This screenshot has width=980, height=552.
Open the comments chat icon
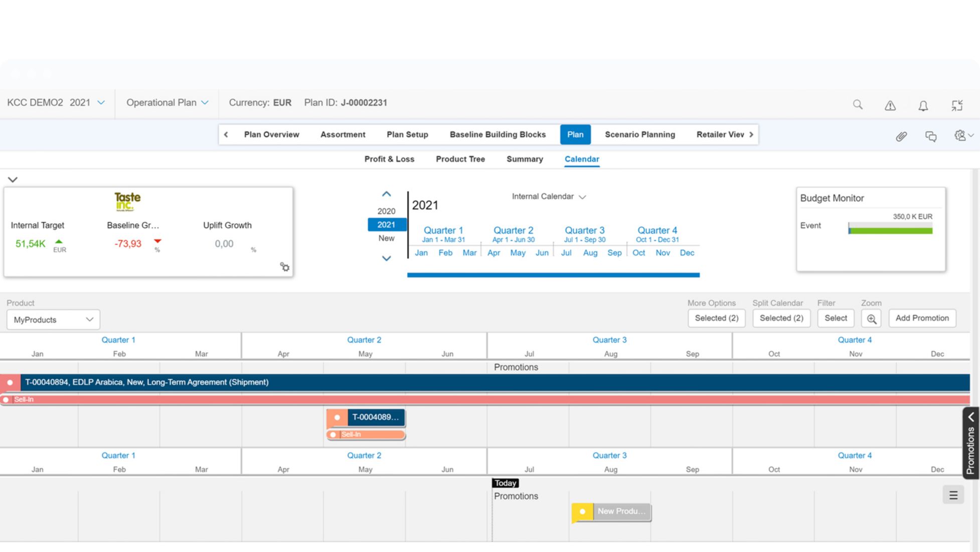(931, 136)
